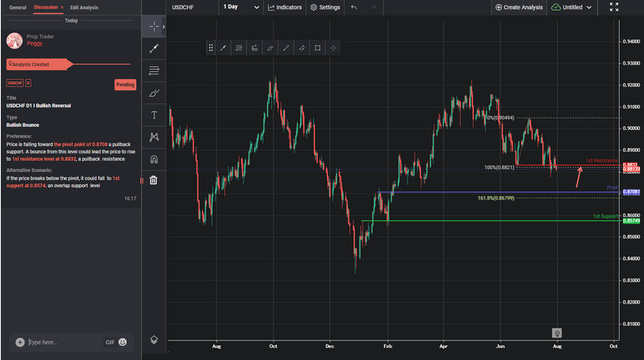Click the lightbulb idea marker on chart
The width and height of the screenshot is (644, 360).
[x=557, y=333]
